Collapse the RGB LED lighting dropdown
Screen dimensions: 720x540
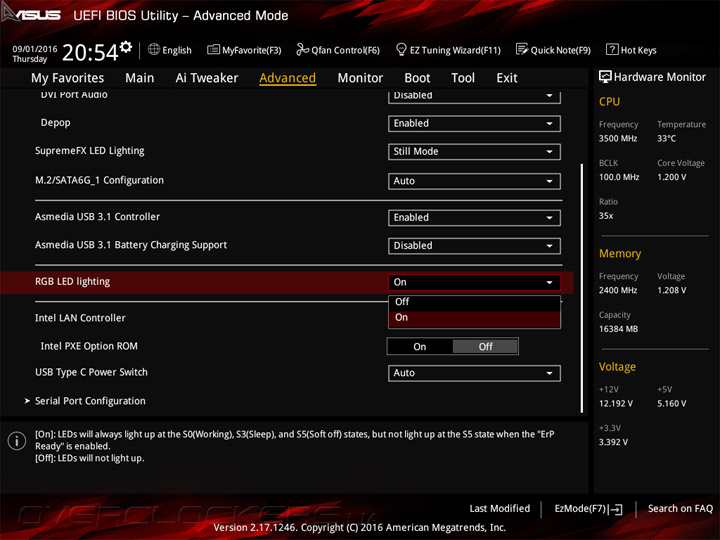point(474,282)
